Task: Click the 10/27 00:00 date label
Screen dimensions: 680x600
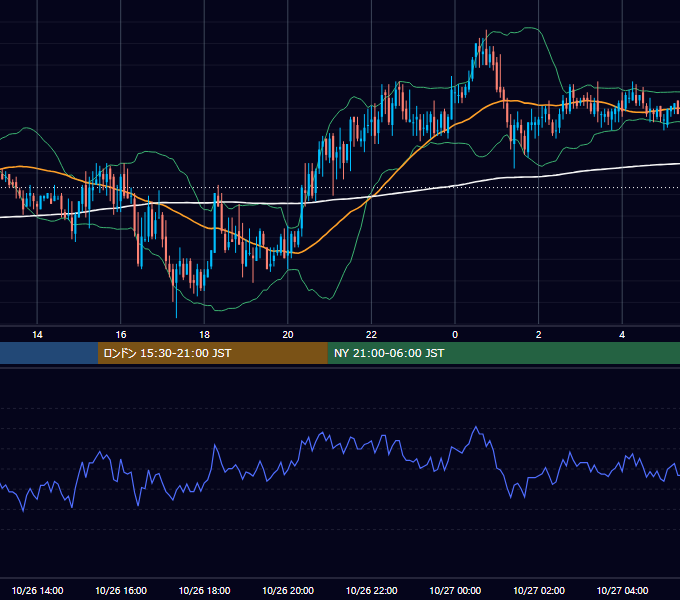Action: [x=455, y=590]
